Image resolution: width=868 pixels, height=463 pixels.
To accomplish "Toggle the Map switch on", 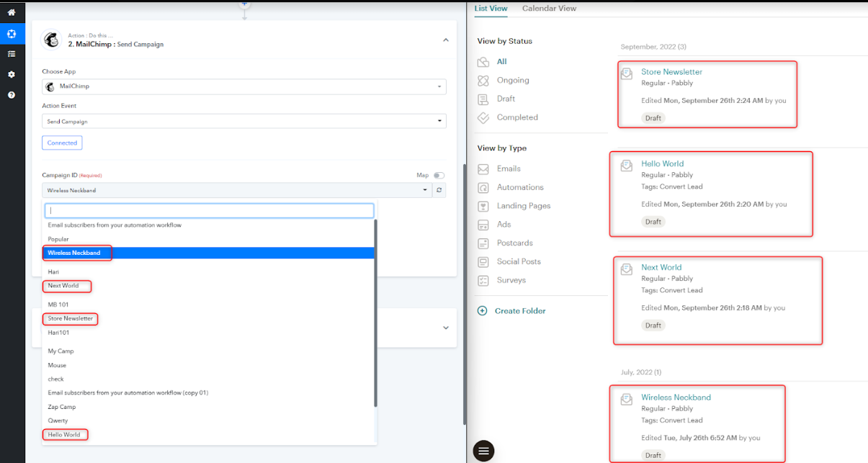I will [438, 175].
